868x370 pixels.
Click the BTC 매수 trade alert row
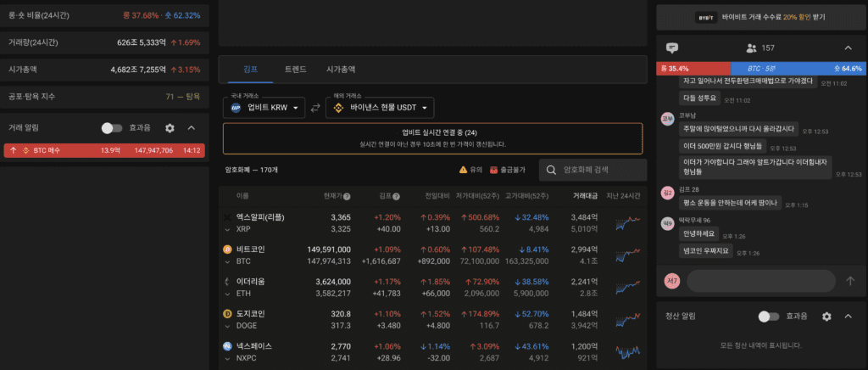point(104,150)
